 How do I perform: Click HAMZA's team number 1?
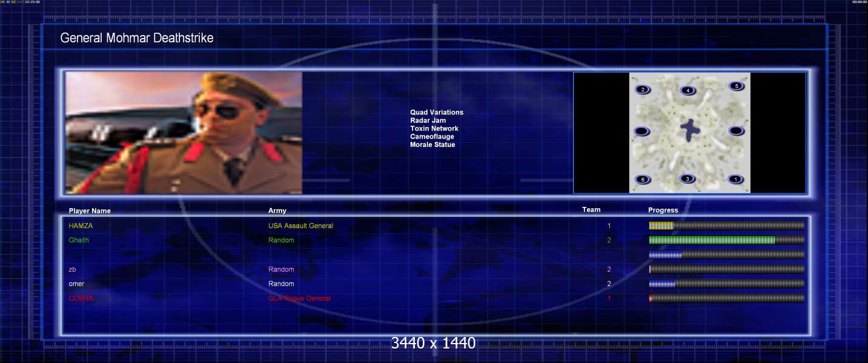pyautogui.click(x=609, y=226)
